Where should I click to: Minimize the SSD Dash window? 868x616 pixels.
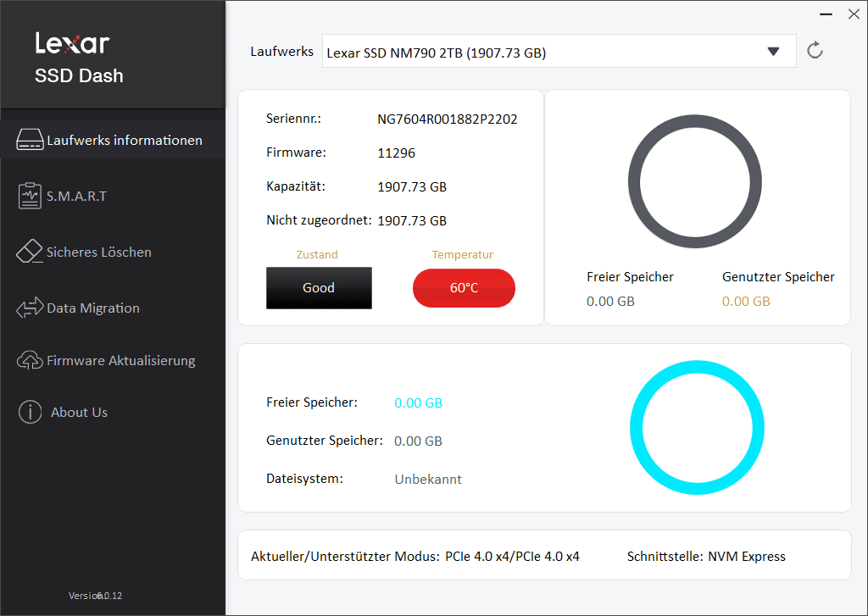pyautogui.click(x=826, y=14)
